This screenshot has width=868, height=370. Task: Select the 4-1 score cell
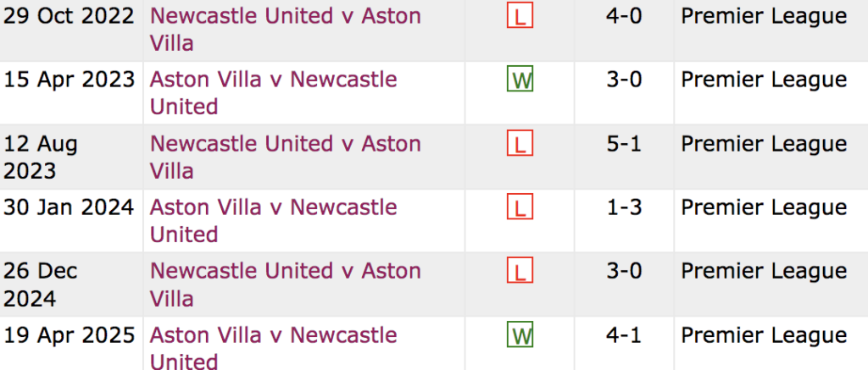623,335
